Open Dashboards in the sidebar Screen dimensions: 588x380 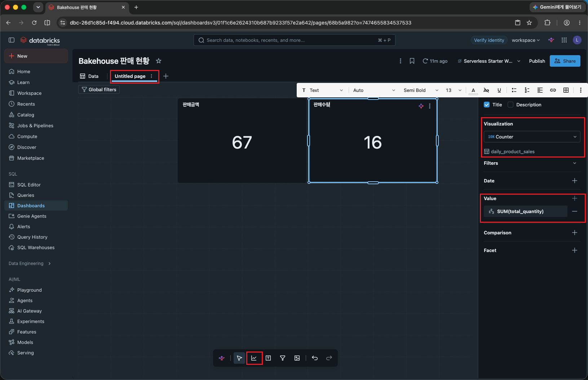coord(36,206)
